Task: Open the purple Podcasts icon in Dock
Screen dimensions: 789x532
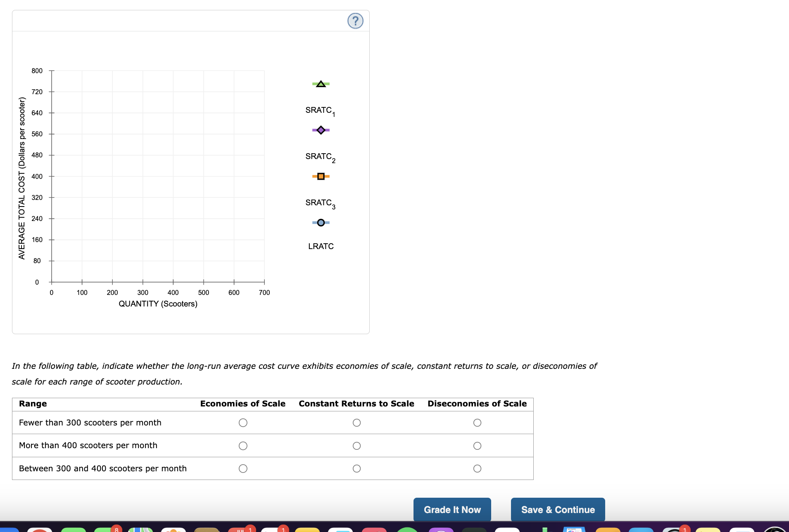Action: tap(441, 530)
